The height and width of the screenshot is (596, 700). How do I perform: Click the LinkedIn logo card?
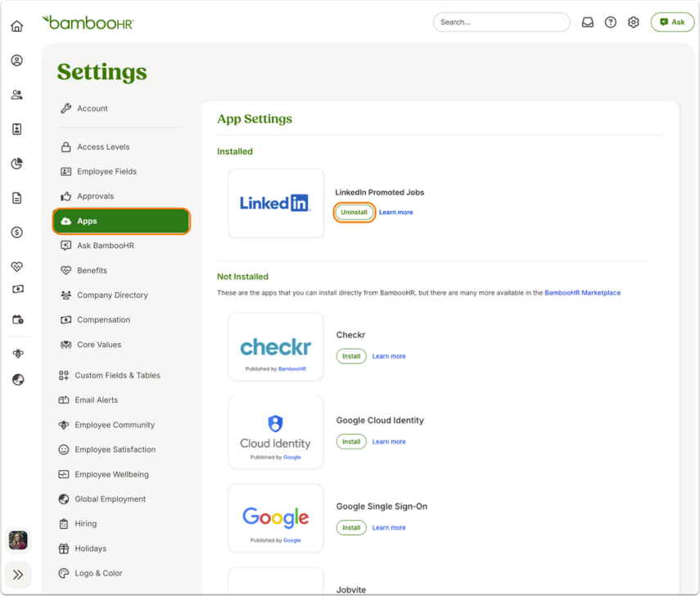[276, 203]
